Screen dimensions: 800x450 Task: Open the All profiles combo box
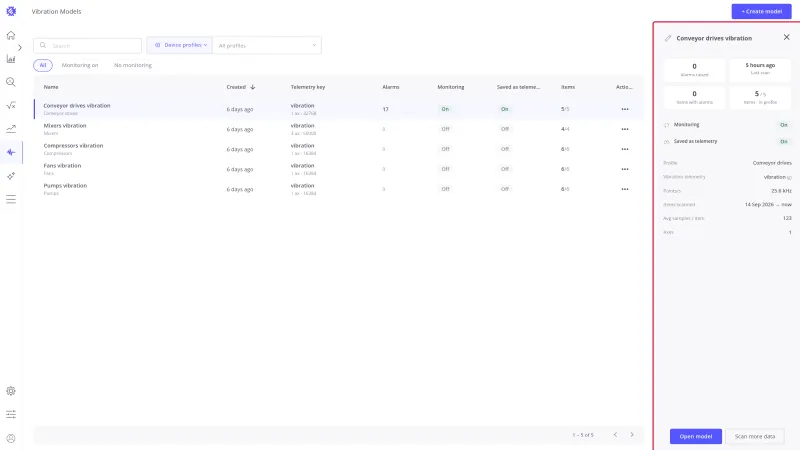267,45
